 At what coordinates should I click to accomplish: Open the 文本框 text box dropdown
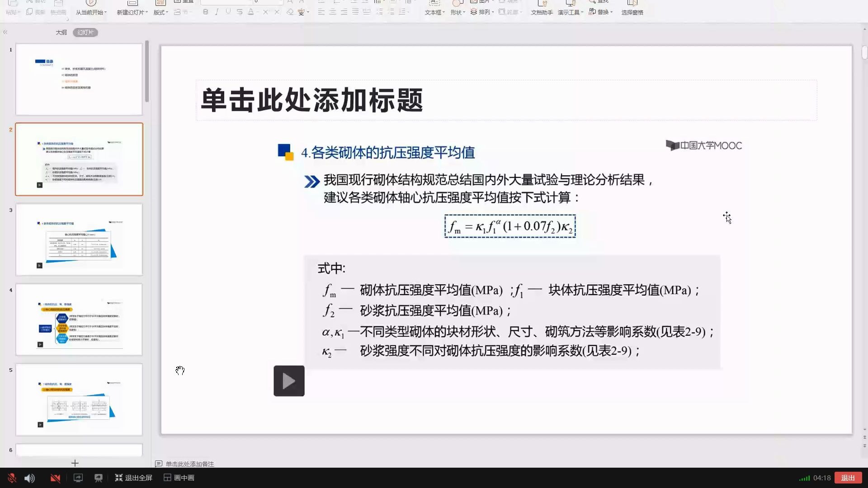point(434,12)
